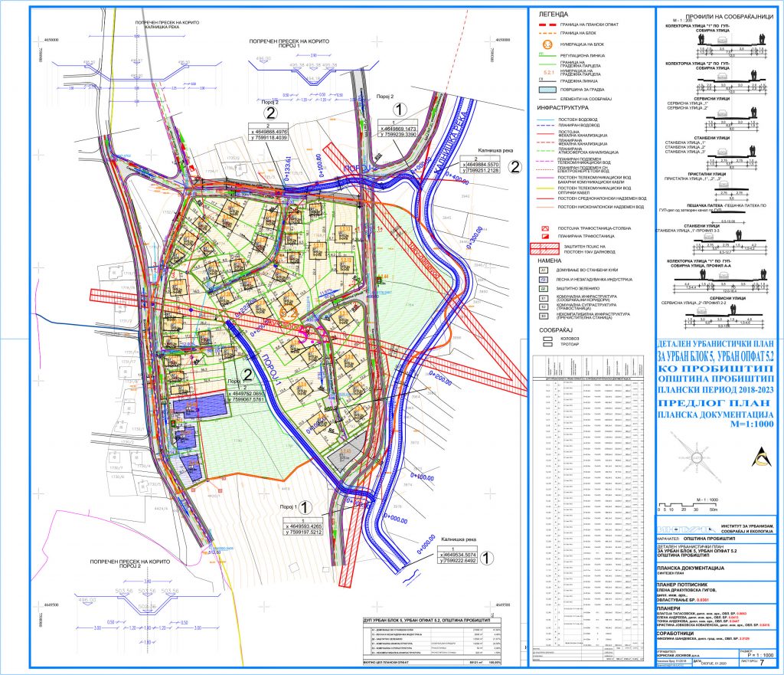Click the РЕГУЛАЦИОНА ЛИНИЈА legend entry
Screen dimensions: 784x675
(583, 55)
